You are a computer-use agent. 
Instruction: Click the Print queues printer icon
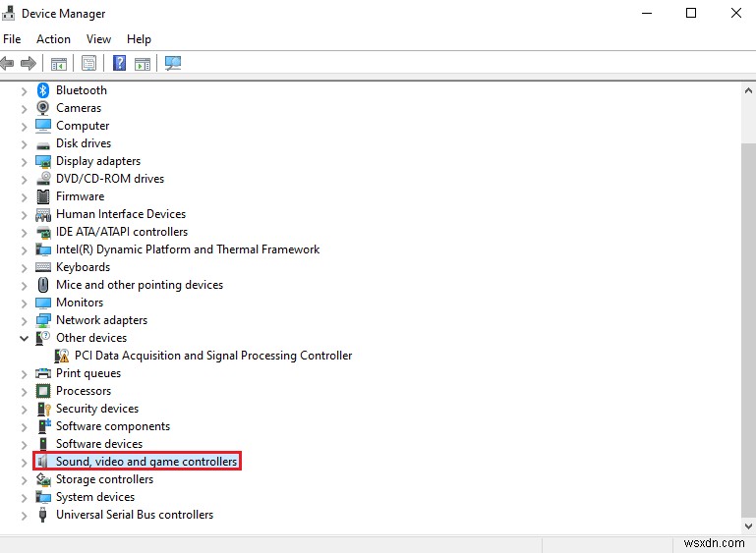coord(43,373)
